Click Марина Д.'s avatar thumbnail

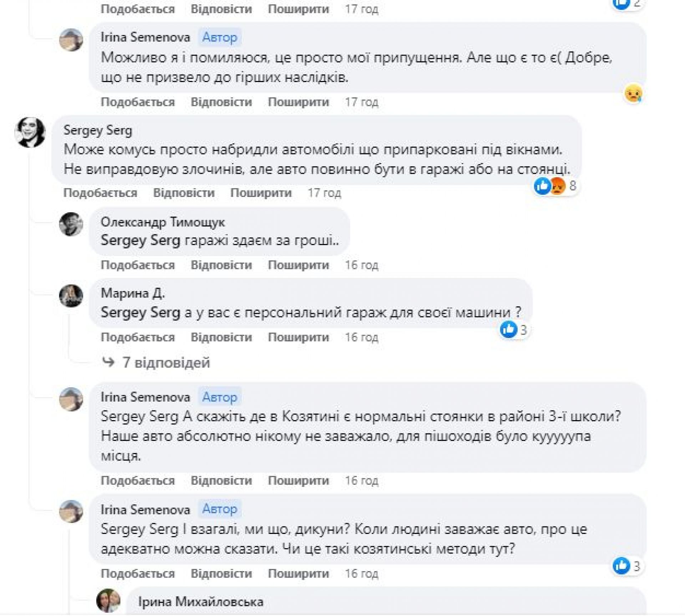(x=71, y=296)
